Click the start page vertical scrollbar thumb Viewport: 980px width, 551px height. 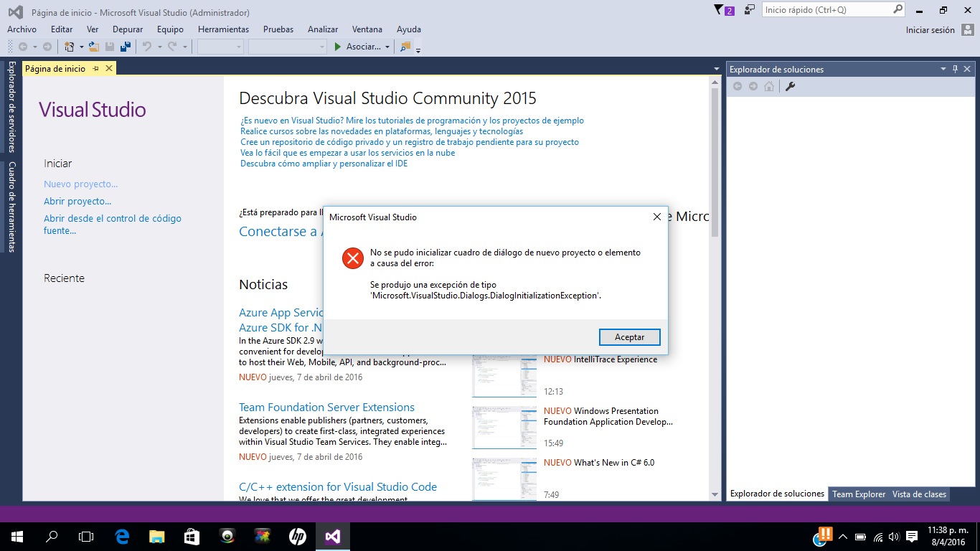coord(715,162)
